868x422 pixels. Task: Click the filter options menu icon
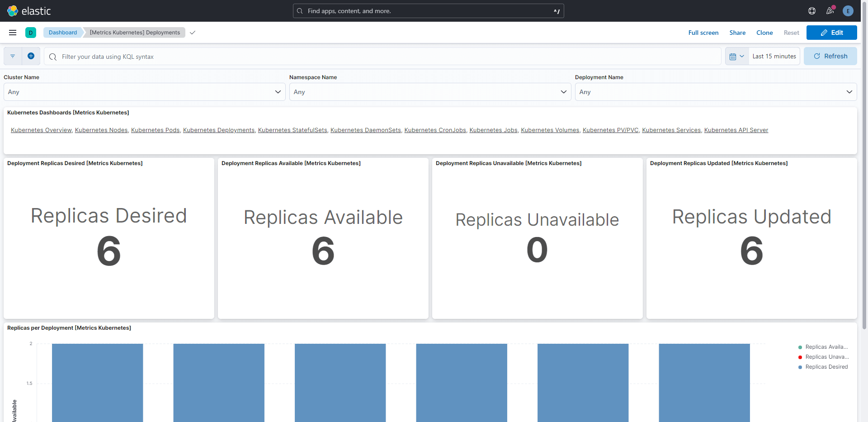[x=13, y=56]
